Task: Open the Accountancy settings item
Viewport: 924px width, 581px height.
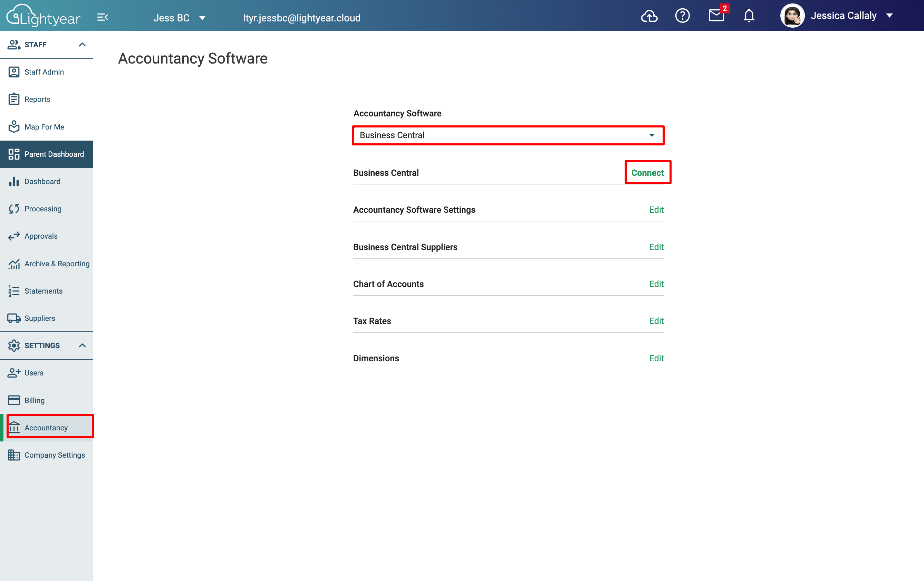Action: (46, 428)
